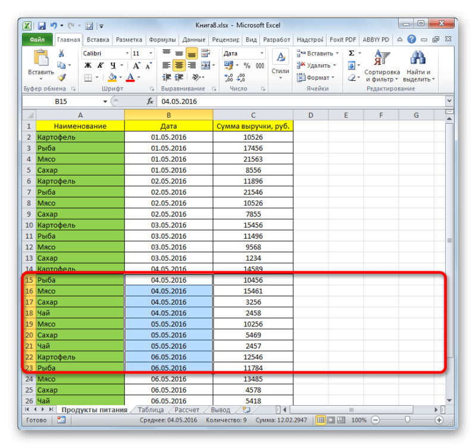
Task: Toggle align text left
Action: (x=167, y=65)
